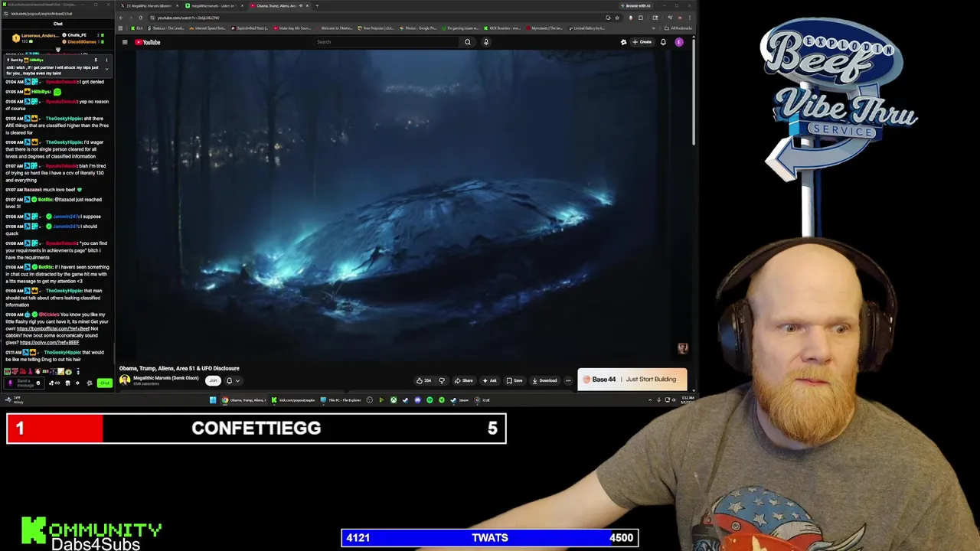Open more actions ellipsis under video
Screen dimensions: 980x551
pyautogui.click(x=568, y=380)
